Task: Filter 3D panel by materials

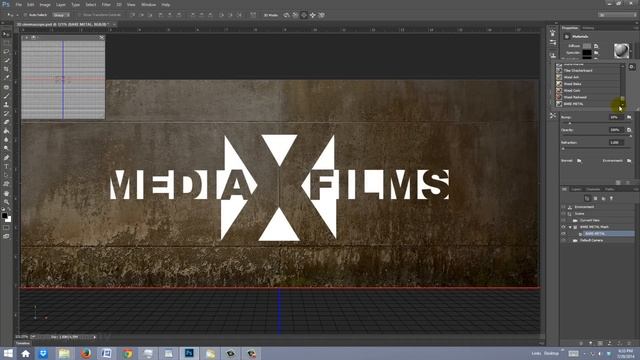Action: pos(603,198)
